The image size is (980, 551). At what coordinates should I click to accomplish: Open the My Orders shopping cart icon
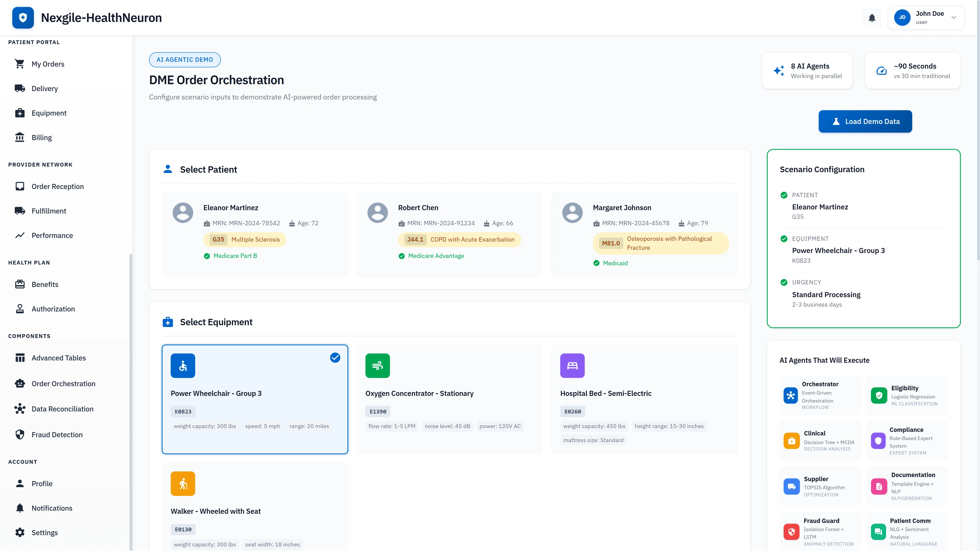click(x=20, y=64)
